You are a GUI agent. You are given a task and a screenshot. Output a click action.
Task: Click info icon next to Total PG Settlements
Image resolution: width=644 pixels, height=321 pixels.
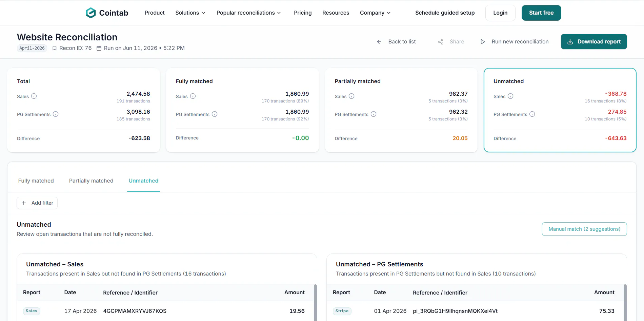[56, 114]
